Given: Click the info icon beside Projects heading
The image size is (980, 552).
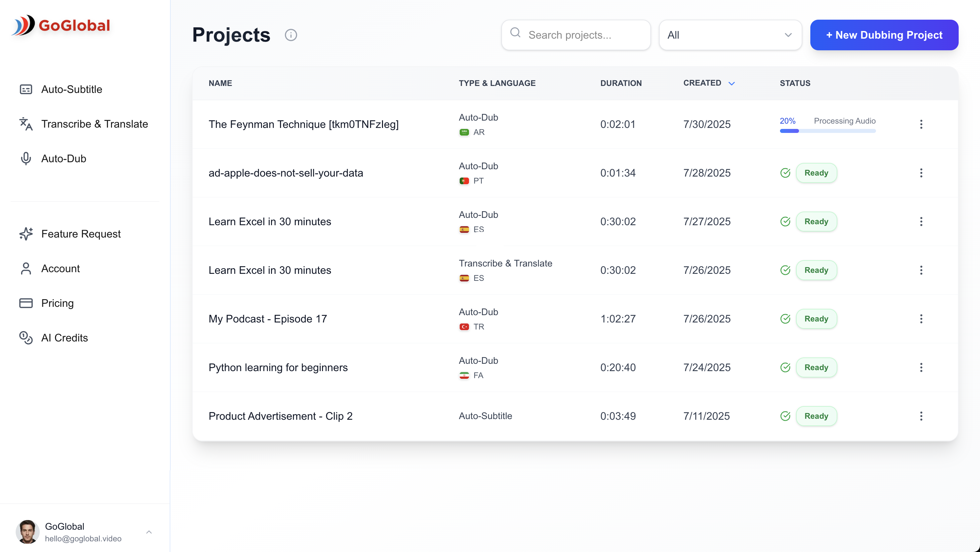Looking at the screenshot, I should pos(291,35).
